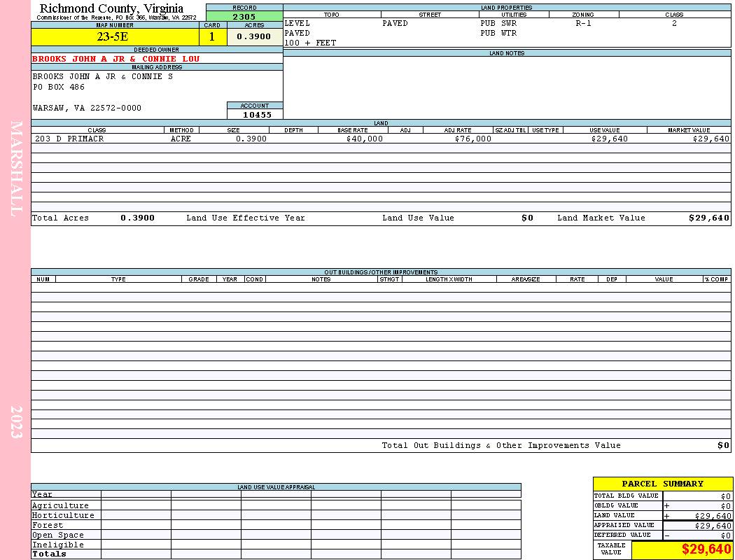The width and height of the screenshot is (735, 560).
Task: Click the LAND USE VALUE APPRAISAL header
Action: coord(276,487)
